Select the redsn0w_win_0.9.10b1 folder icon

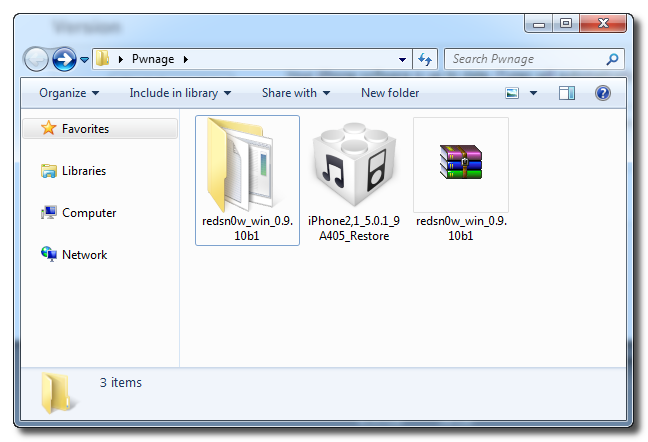[244, 165]
